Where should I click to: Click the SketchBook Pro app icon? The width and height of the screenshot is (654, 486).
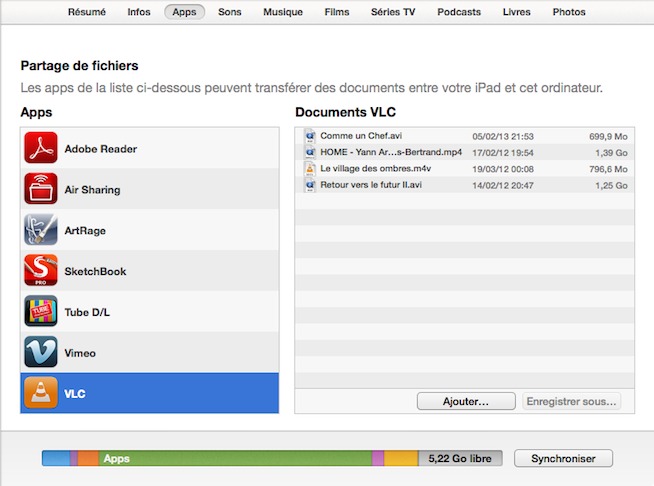pyautogui.click(x=40, y=270)
